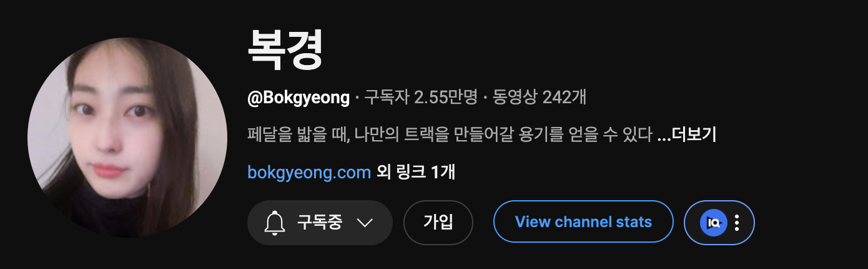868x269 pixels.
Task: Click the 가입 join button
Action: click(438, 222)
